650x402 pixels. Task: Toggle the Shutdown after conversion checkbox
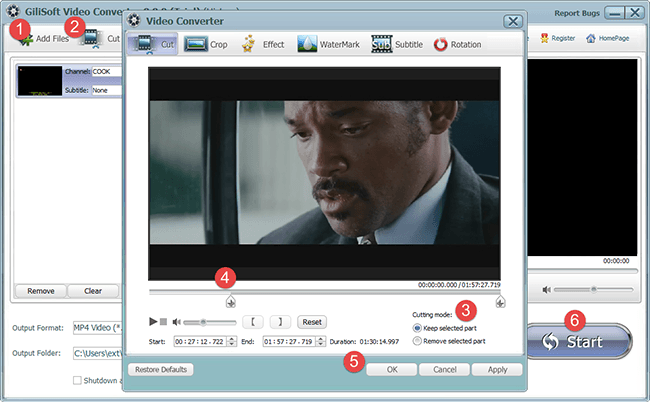78,381
